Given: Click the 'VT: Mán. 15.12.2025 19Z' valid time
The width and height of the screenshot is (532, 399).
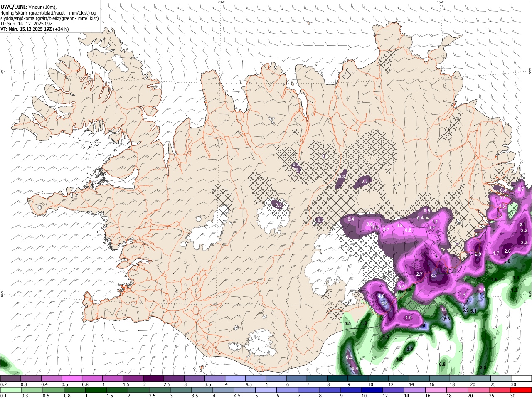Looking at the screenshot, I should pos(25,29).
